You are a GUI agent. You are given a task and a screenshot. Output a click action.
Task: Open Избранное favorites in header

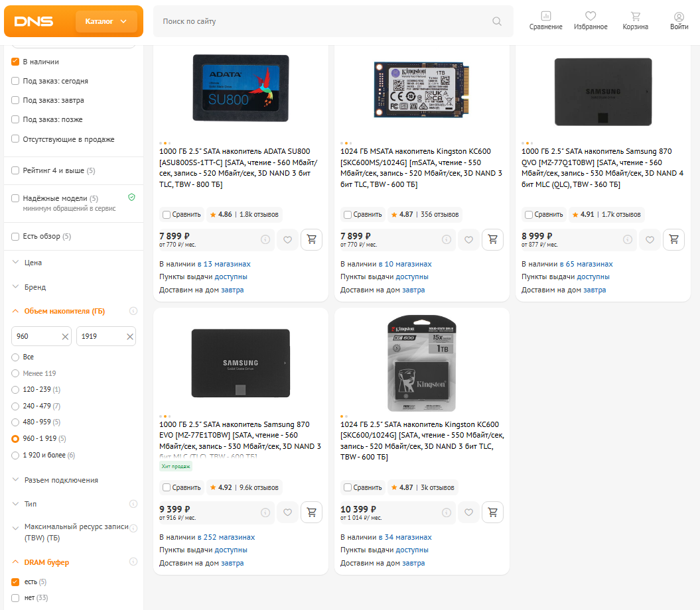[x=590, y=21]
